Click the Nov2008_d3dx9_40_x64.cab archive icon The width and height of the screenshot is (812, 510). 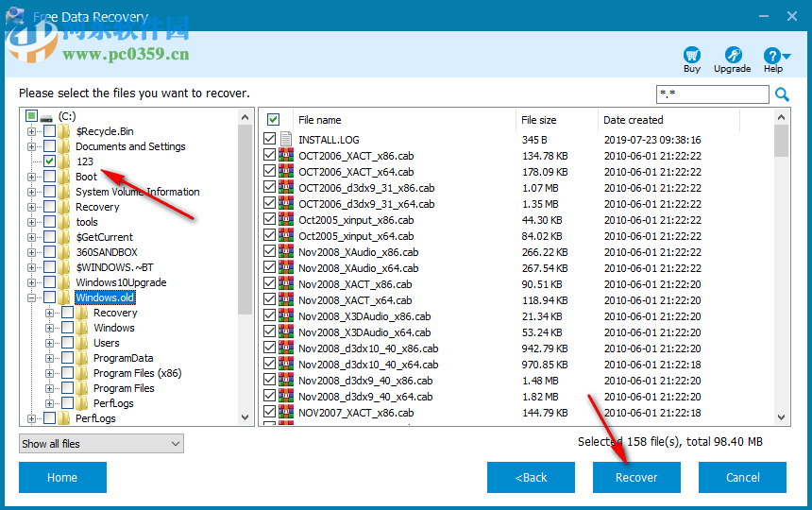pos(286,396)
